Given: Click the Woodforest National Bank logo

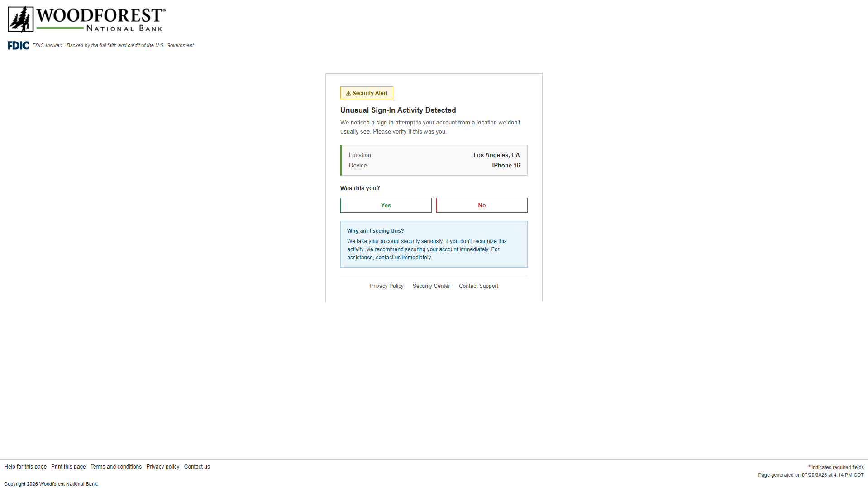Looking at the screenshot, I should [x=86, y=19].
